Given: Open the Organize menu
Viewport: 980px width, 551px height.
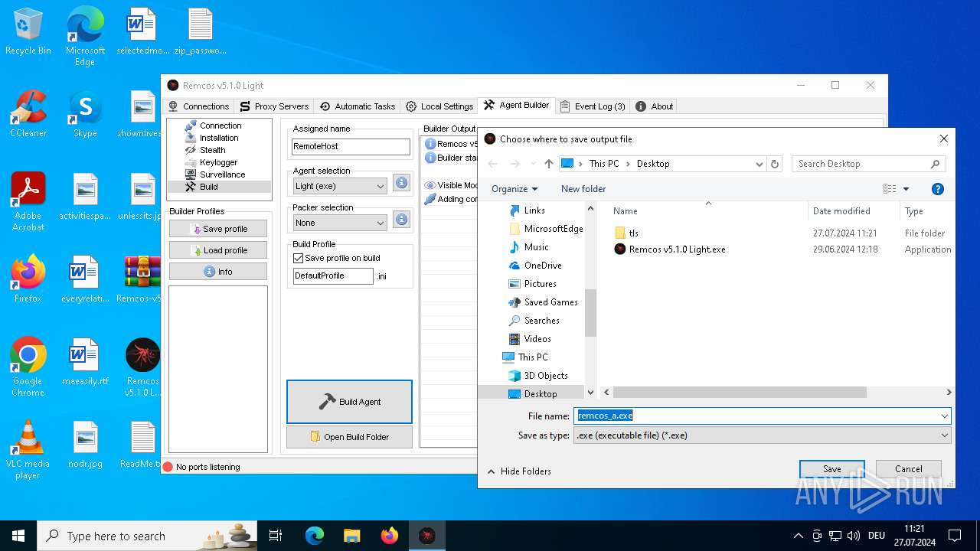Looking at the screenshot, I should (514, 189).
